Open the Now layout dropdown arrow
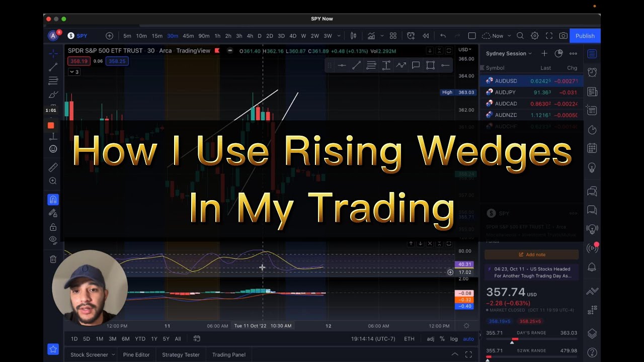This screenshot has height=362, width=644. click(509, 36)
